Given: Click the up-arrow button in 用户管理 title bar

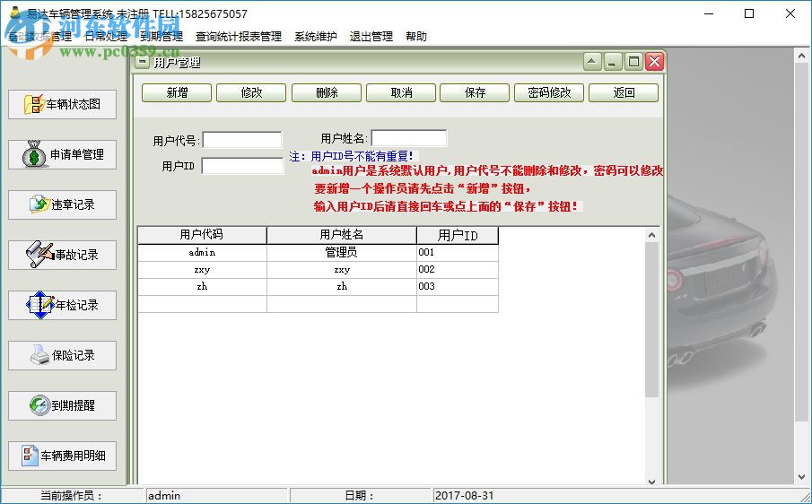Looking at the screenshot, I should click(592, 62).
